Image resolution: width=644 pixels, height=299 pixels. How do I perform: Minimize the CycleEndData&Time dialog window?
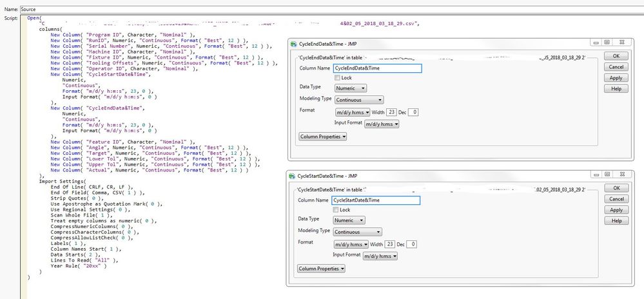pyautogui.click(x=597, y=43)
